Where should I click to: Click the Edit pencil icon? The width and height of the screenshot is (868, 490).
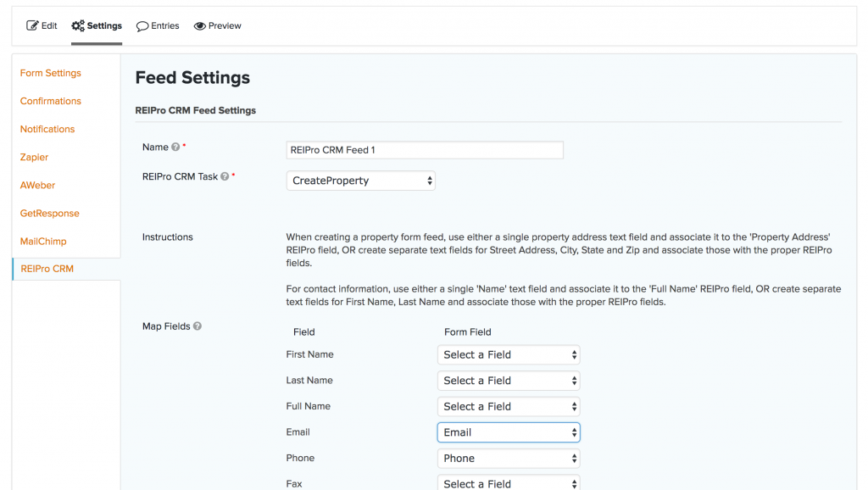click(32, 25)
